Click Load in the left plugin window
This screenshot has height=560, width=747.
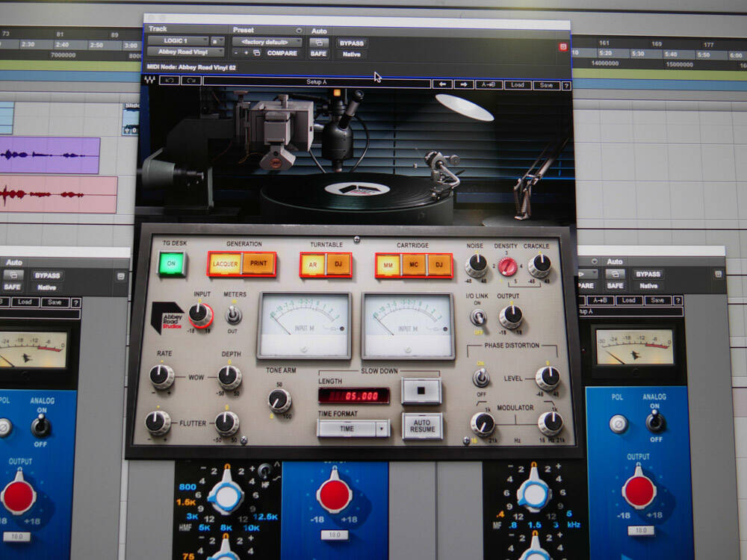[x=25, y=302]
